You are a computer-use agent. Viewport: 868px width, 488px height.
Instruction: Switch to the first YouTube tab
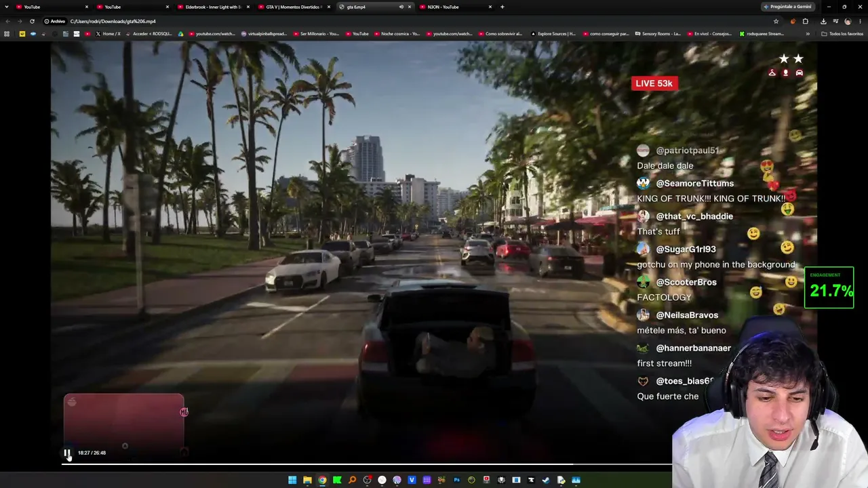tap(52, 7)
